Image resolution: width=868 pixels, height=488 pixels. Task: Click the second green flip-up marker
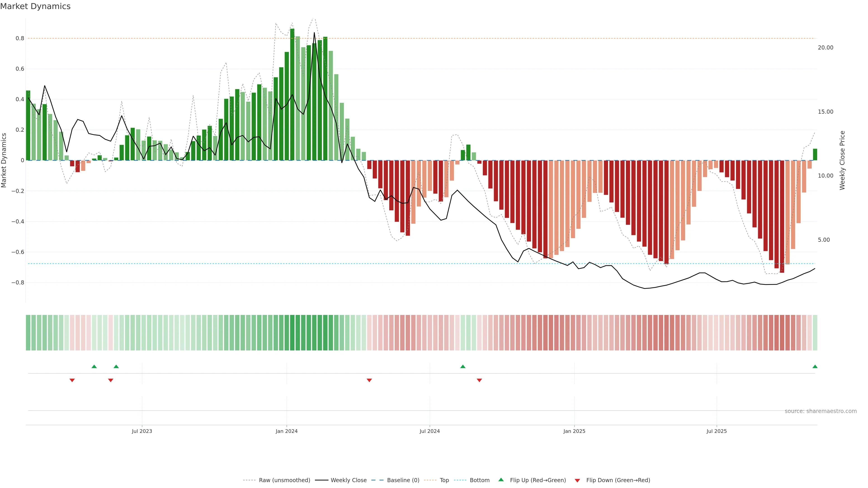tap(116, 366)
